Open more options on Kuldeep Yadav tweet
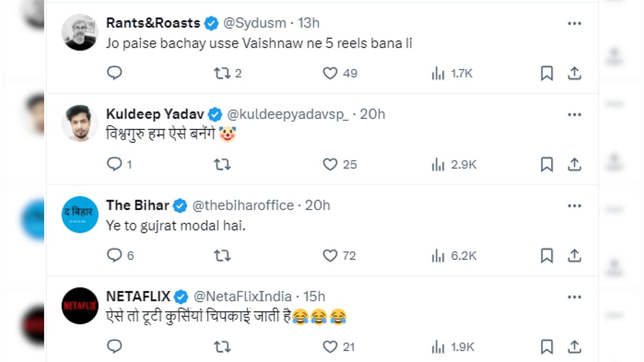This screenshot has height=362, width=644. 574,115
